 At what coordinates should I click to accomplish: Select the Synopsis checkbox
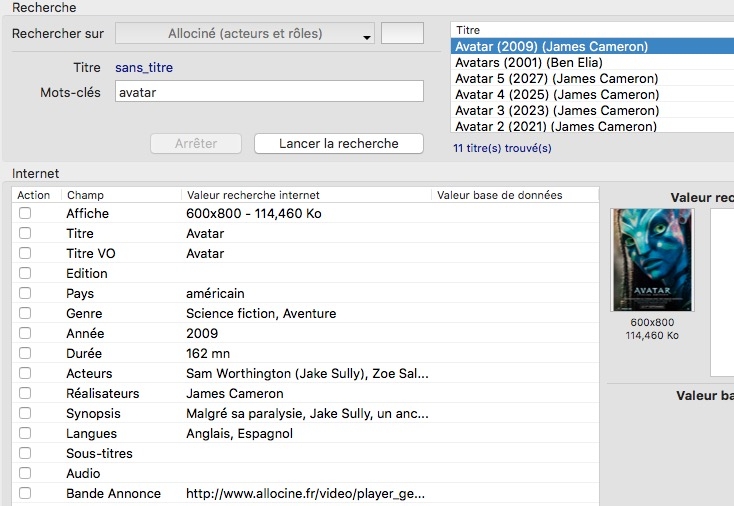coord(25,413)
